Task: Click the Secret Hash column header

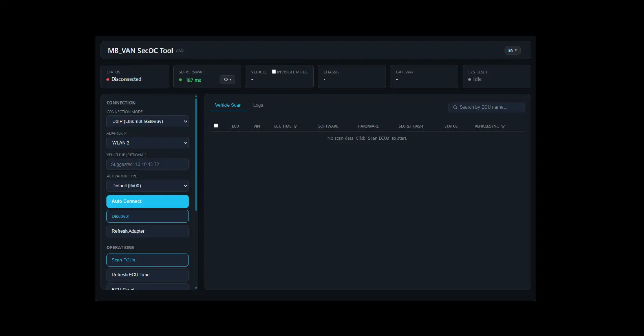Action: (x=411, y=126)
